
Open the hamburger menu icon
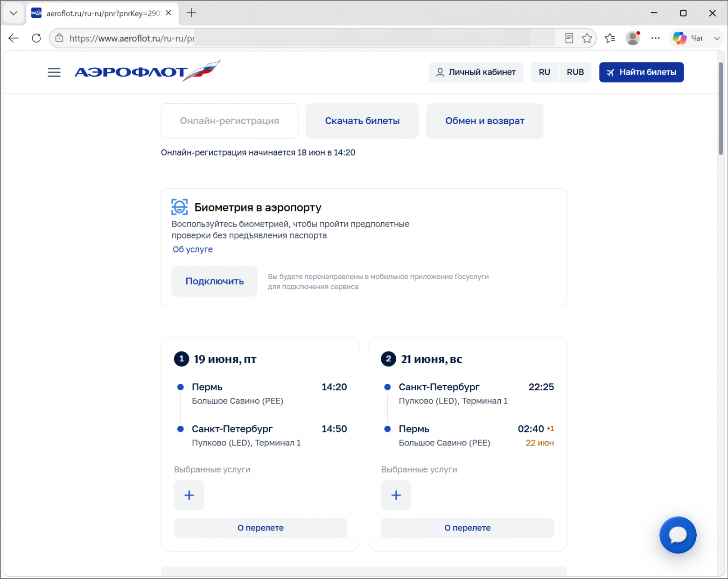click(54, 72)
